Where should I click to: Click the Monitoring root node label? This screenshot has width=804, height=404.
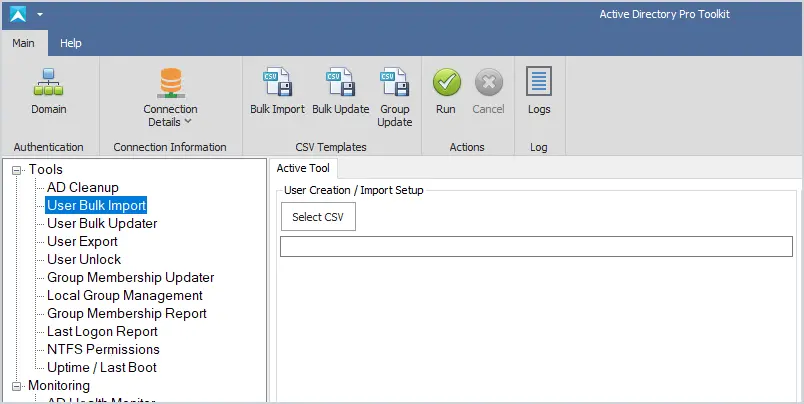59,386
